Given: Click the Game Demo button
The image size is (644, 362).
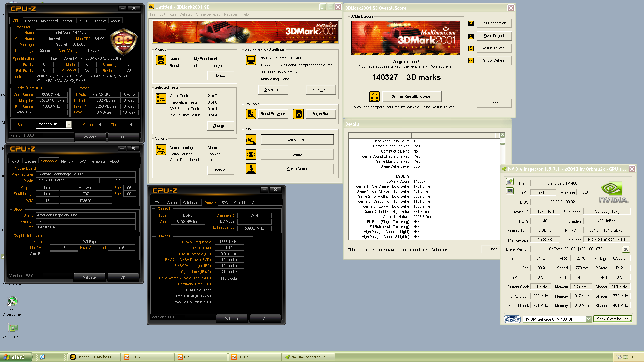Looking at the screenshot, I should tap(297, 169).
